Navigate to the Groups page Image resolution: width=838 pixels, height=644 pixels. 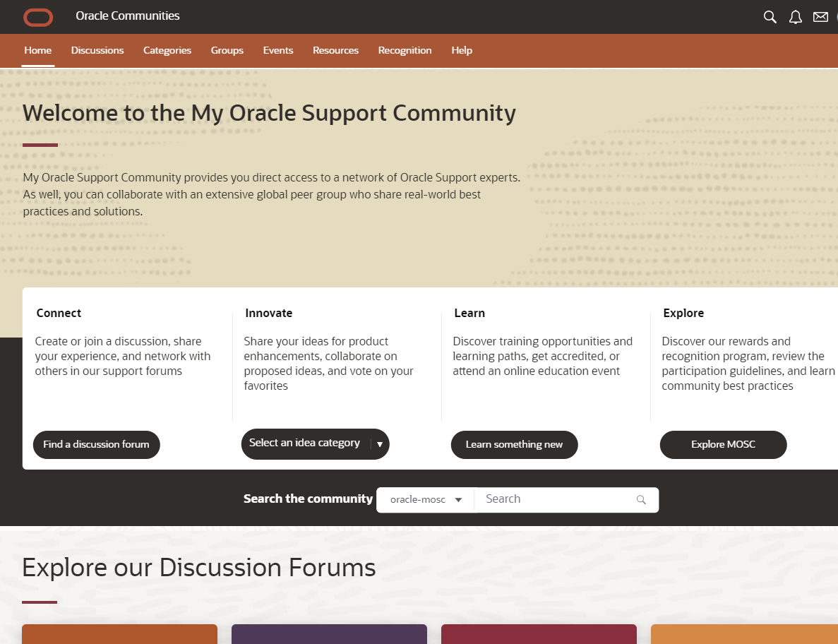tap(227, 51)
